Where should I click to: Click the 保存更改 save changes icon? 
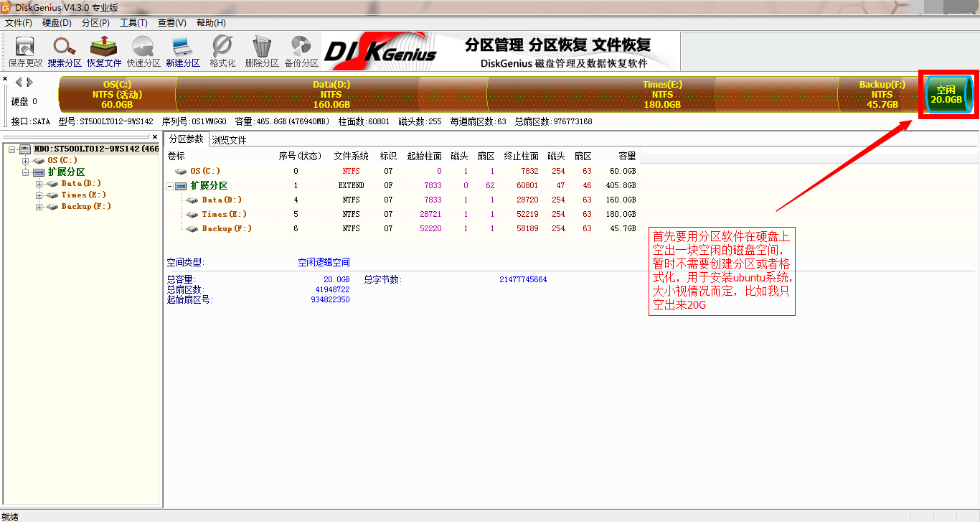tap(25, 52)
